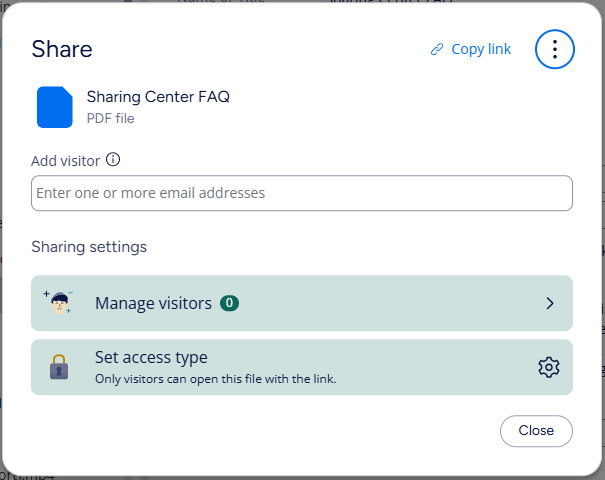Image resolution: width=605 pixels, height=480 pixels.
Task: Open access settings via the gear icon
Action: tap(548, 367)
